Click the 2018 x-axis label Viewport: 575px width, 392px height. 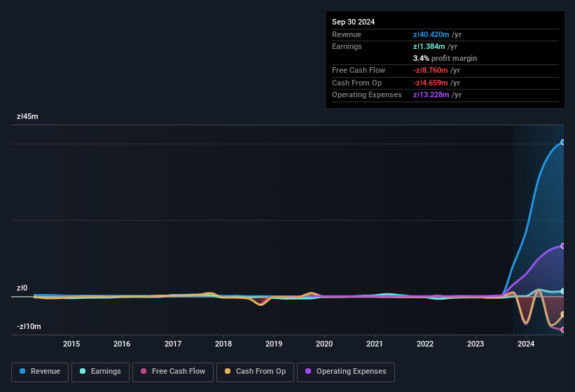coord(223,344)
